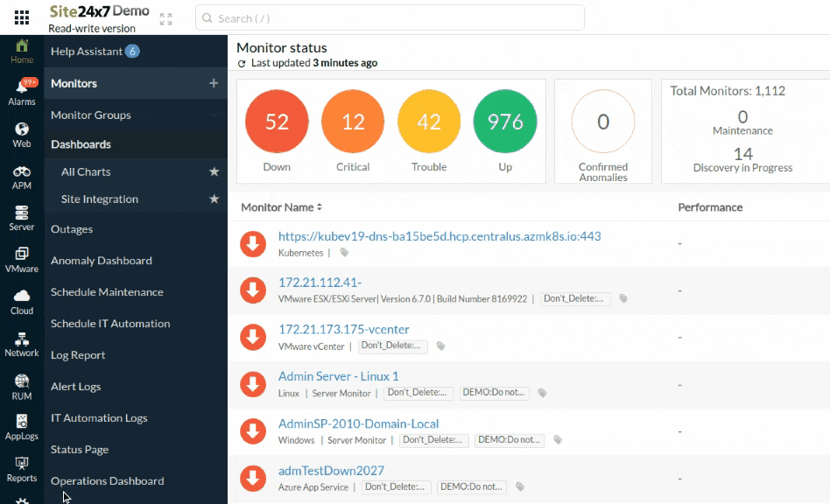Add a monitor using plus icon
The width and height of the screenshot is (830, 504).
point(214,83)
